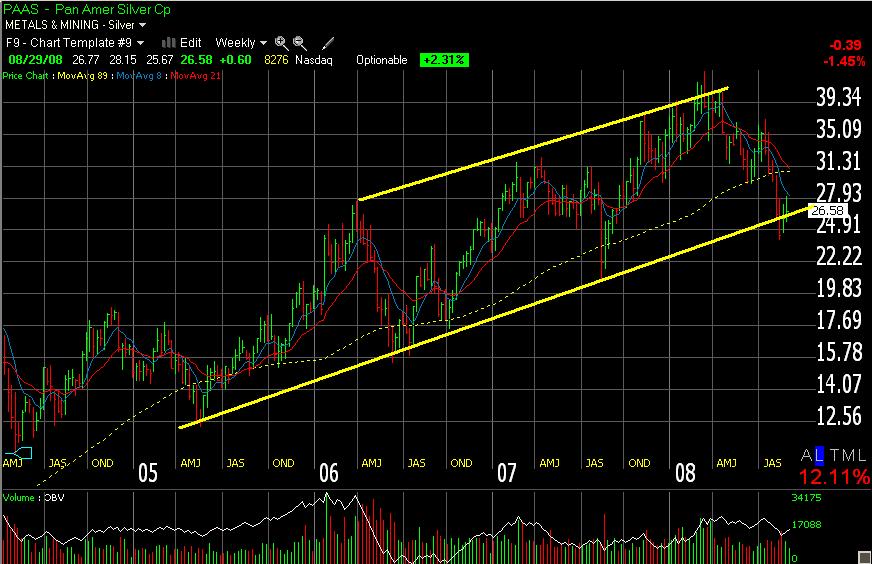
Task: Click the zoom out magnifier icon
Action: point(300,43)
